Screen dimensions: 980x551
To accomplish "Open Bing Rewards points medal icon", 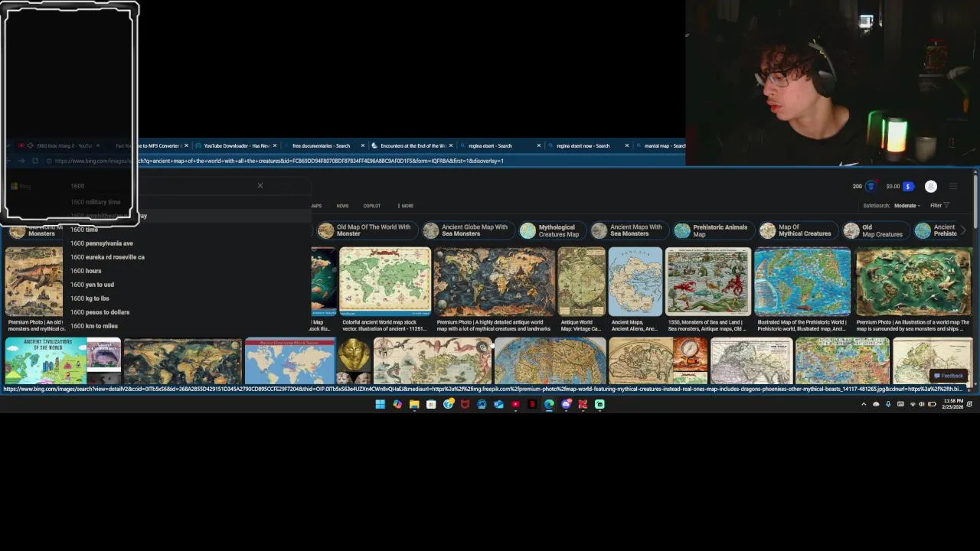I will (x=871, y=186).
